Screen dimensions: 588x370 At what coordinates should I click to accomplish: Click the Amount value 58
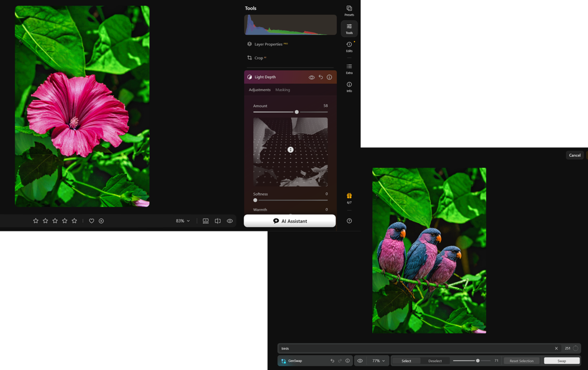[325, 106]
